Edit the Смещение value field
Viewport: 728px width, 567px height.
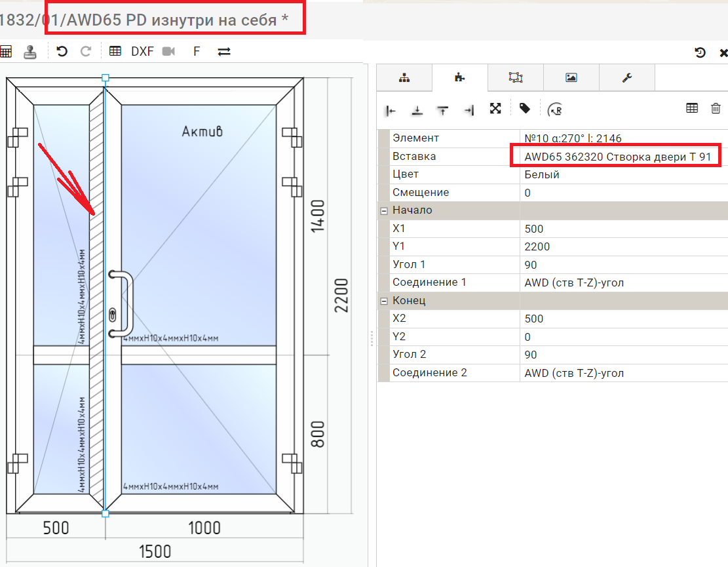coord(624,193)
